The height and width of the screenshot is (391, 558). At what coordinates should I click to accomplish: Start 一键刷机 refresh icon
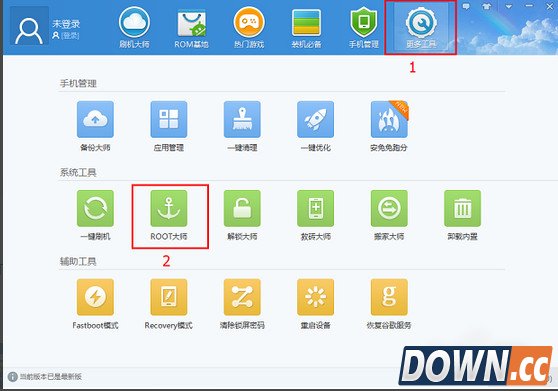95,208
